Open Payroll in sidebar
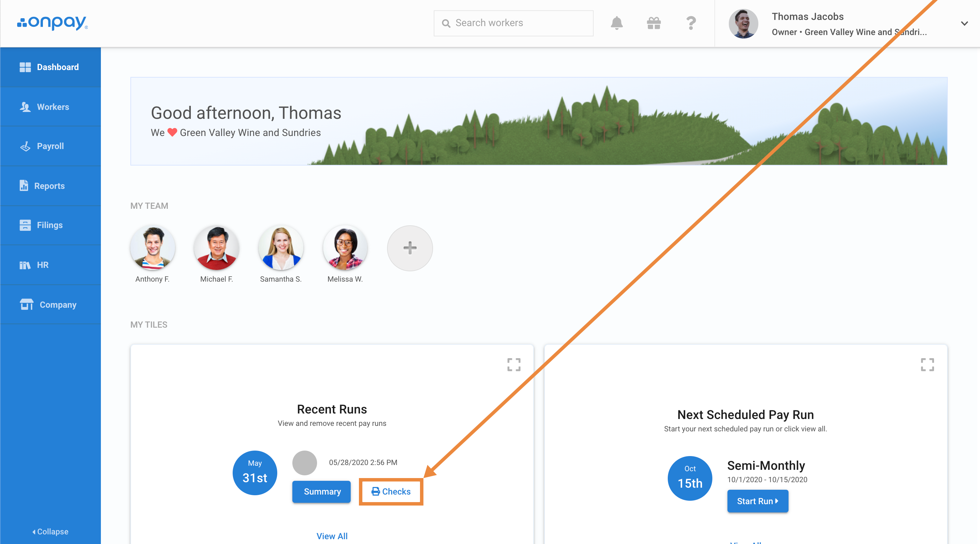This screenshot has width=980, height=544. pos(50,146)
